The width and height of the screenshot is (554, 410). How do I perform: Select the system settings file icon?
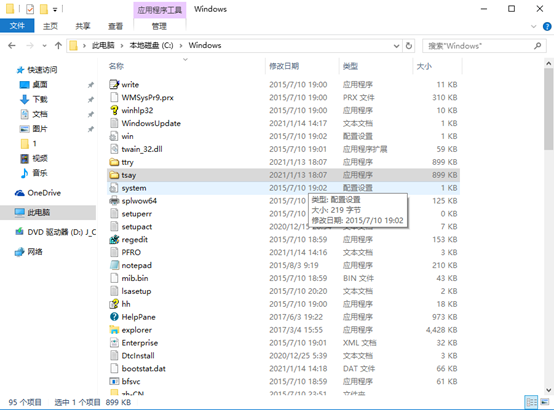pos(114,188)
